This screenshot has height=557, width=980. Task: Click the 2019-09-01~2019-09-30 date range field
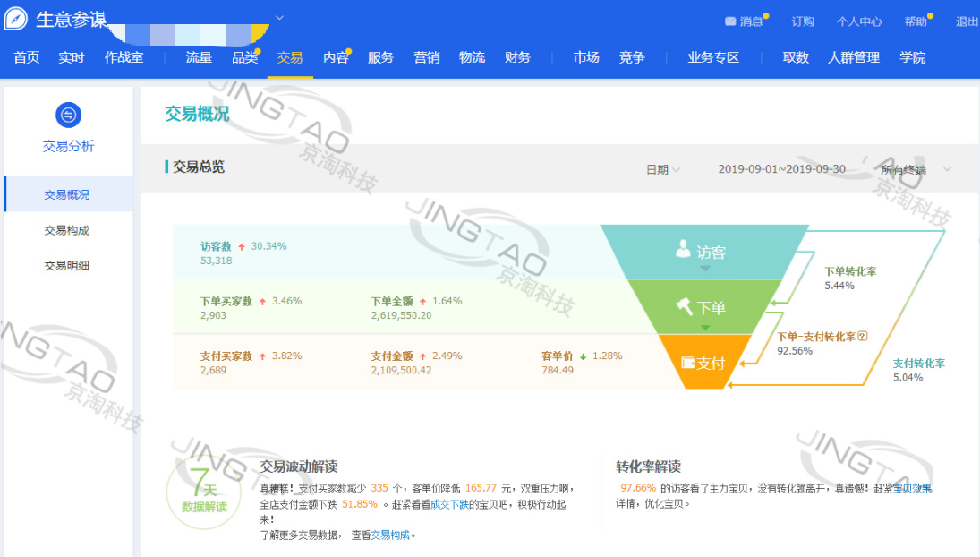(x=781, y=169)
